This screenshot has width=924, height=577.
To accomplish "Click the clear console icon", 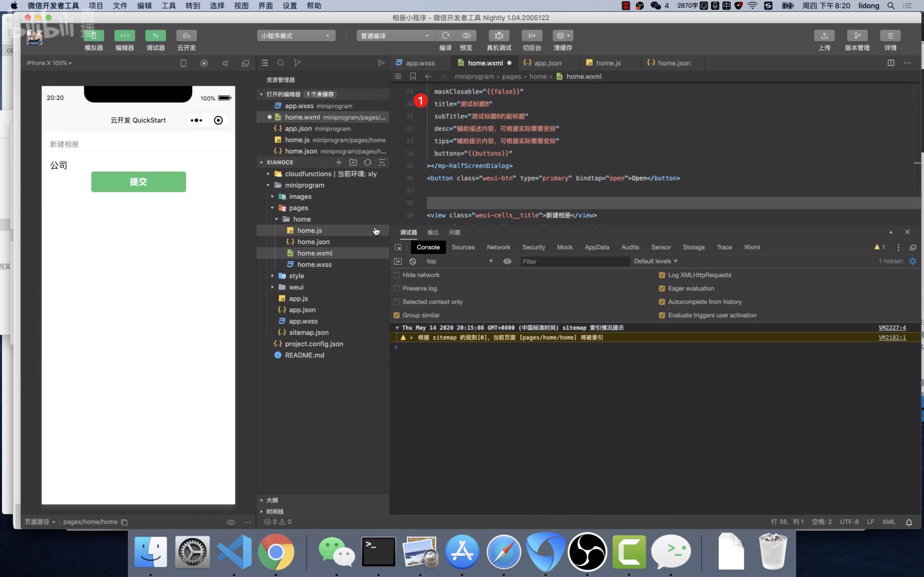I will [412, 261].
